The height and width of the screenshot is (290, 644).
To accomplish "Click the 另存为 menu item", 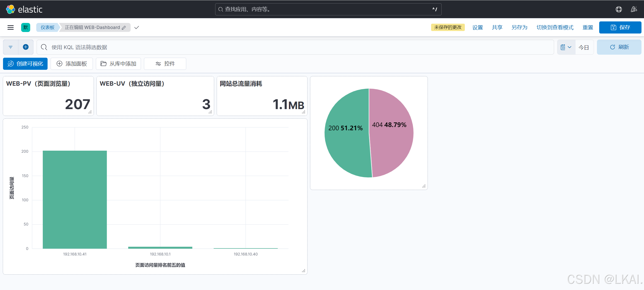I will (x=519, y=27).
